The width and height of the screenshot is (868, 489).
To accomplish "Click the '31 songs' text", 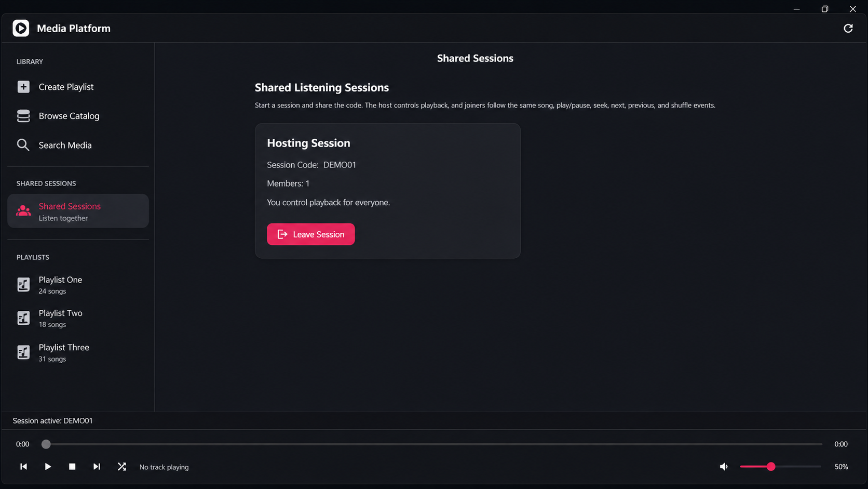I will point(52,359).
